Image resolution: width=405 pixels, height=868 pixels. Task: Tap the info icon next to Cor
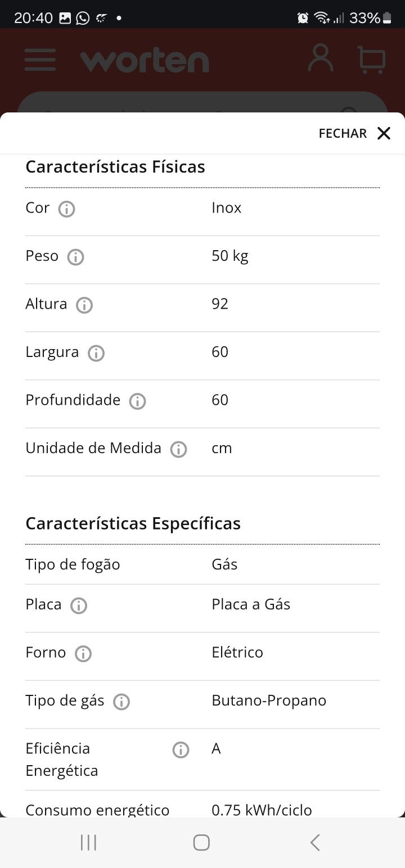pyautogui.click(x=66, y=209)
